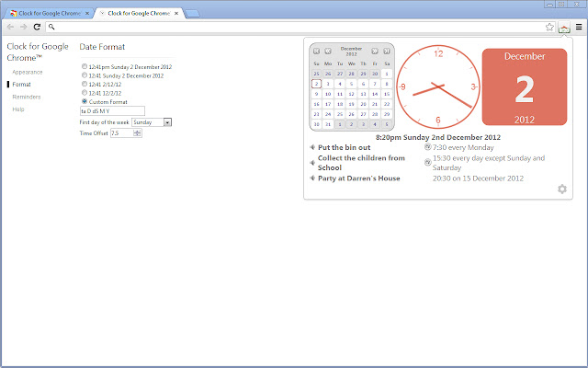
Task: Open the Format settings section
Action: pos(21,85)
